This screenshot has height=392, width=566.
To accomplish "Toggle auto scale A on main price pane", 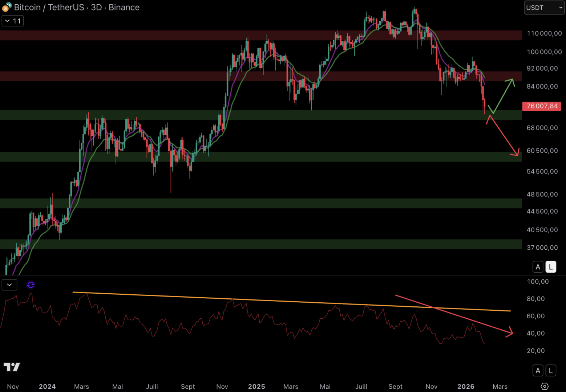I will (538, 267).
